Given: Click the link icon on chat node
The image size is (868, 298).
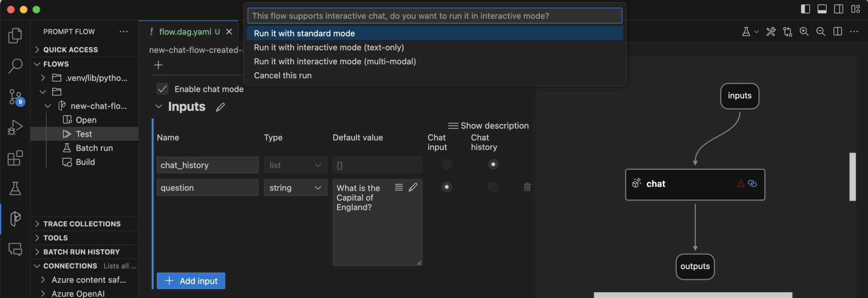Looking at the screenshot, I should click(x=752, y=184).
